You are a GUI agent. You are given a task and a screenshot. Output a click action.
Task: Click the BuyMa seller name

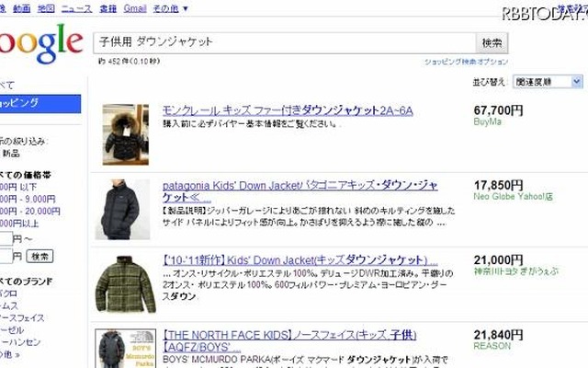[488, 121]
